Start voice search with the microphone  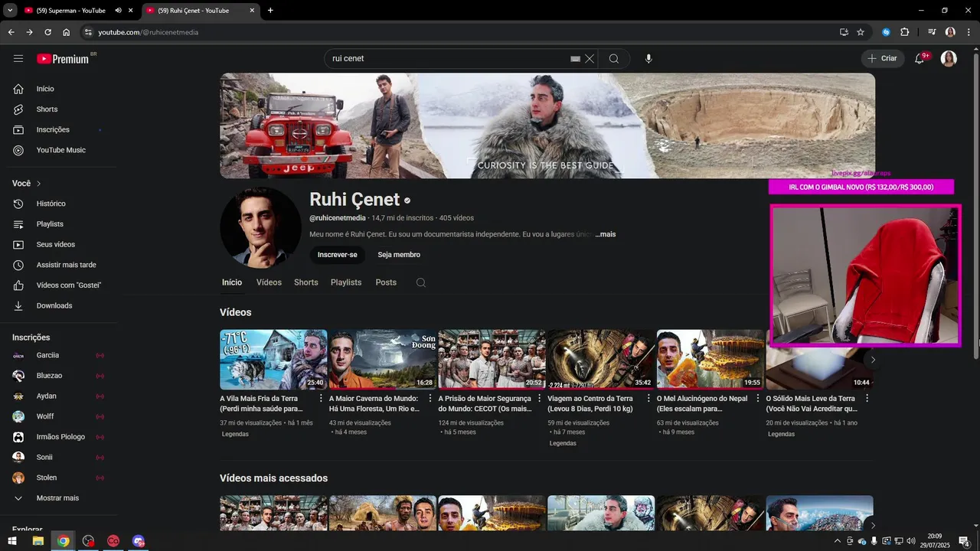(648, 58)
